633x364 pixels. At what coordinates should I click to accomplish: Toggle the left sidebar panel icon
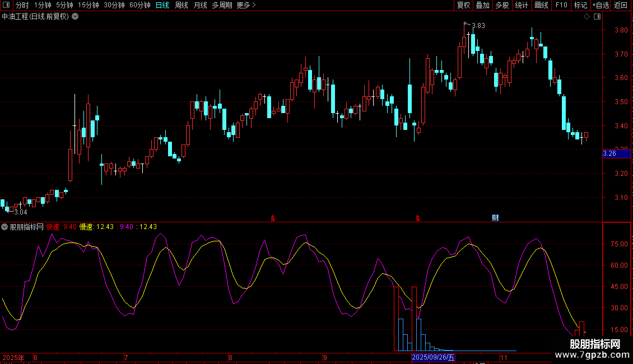(x=7, y=5)
